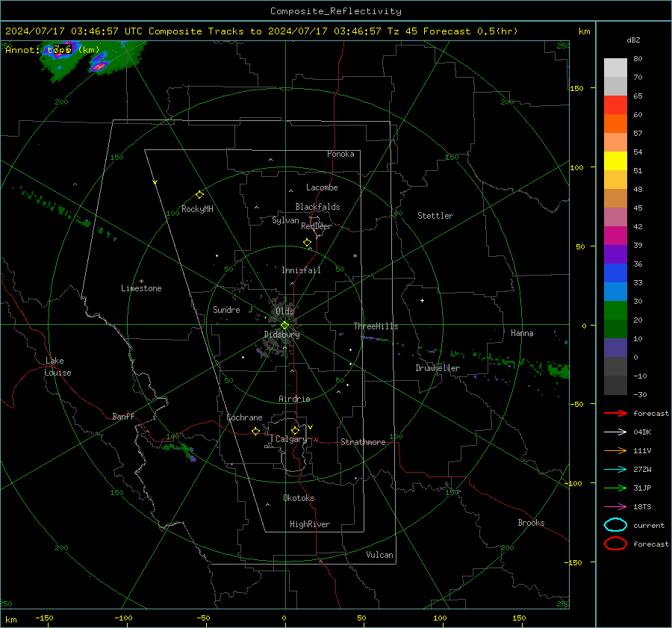This screenshot has height=628, width=672.
Task: Click the Strathmore map label
Action: point(363,442)
